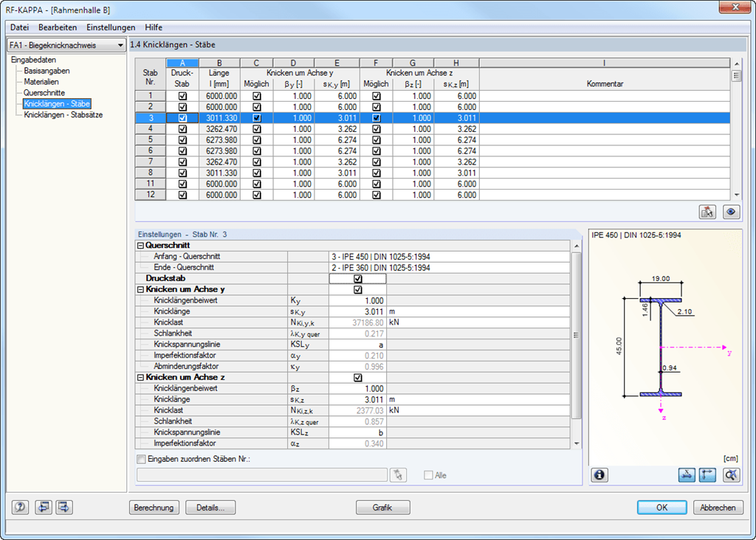The width and height of the screenshot is (756, 540).
Task: Toggle principal axes display icon
Action: [707, 475]
